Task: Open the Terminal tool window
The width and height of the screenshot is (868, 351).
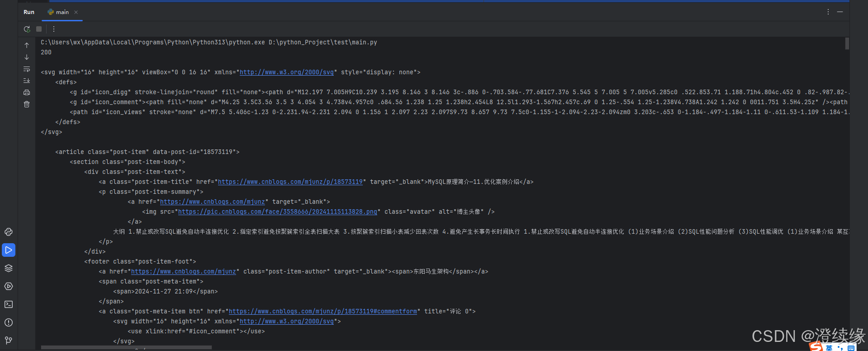Action: (9, 304)
